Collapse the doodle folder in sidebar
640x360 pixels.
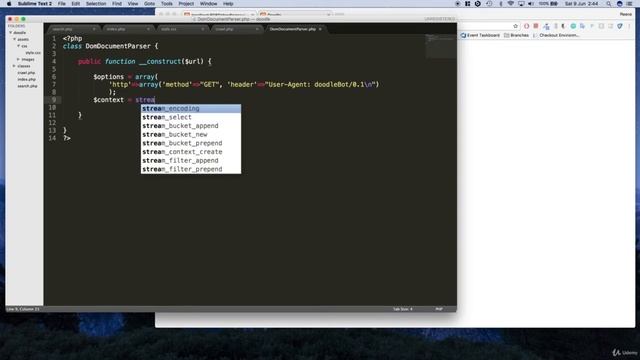coord(11,33)
